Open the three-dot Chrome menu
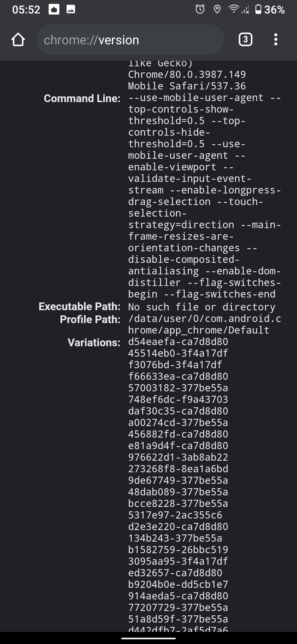 276,40
